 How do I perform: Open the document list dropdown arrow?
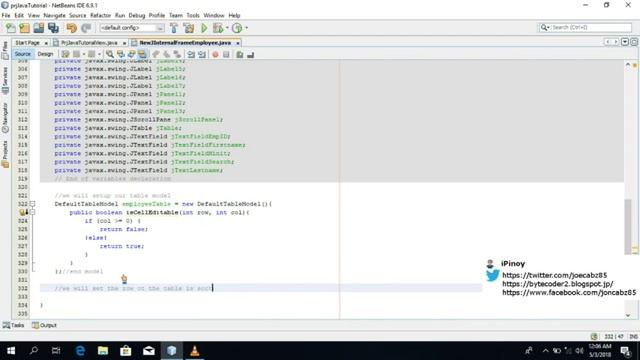(625, 42)
